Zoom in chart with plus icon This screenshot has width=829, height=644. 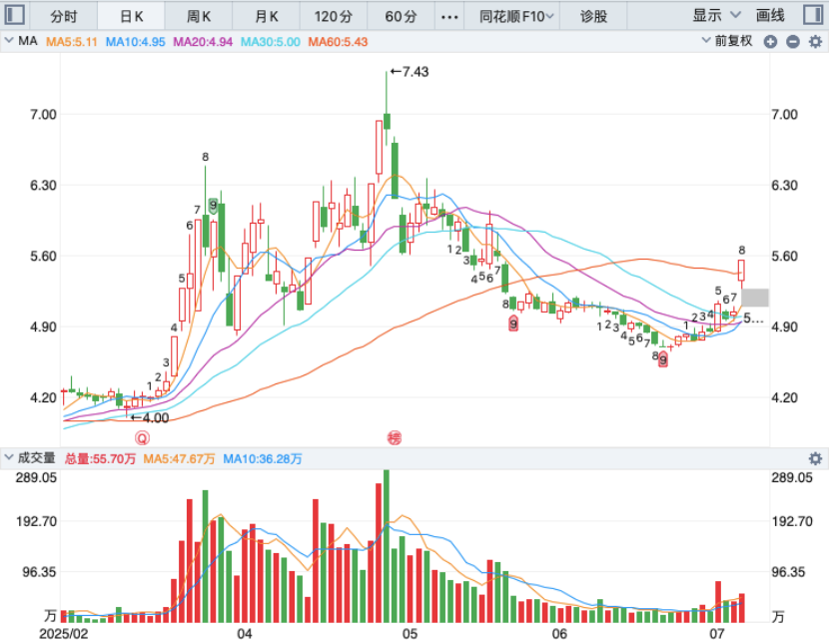pos(770,42)
